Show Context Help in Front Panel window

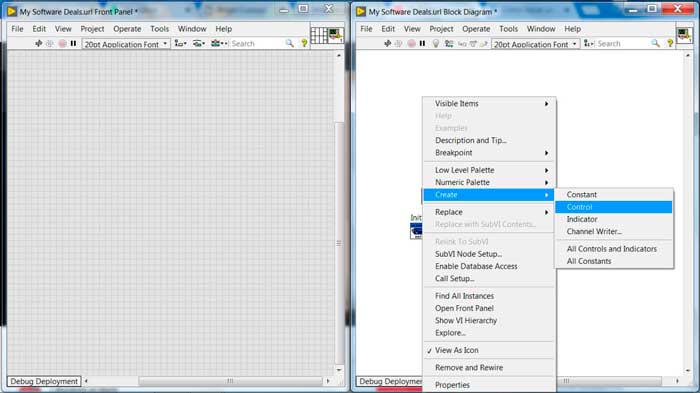[304, 43]
